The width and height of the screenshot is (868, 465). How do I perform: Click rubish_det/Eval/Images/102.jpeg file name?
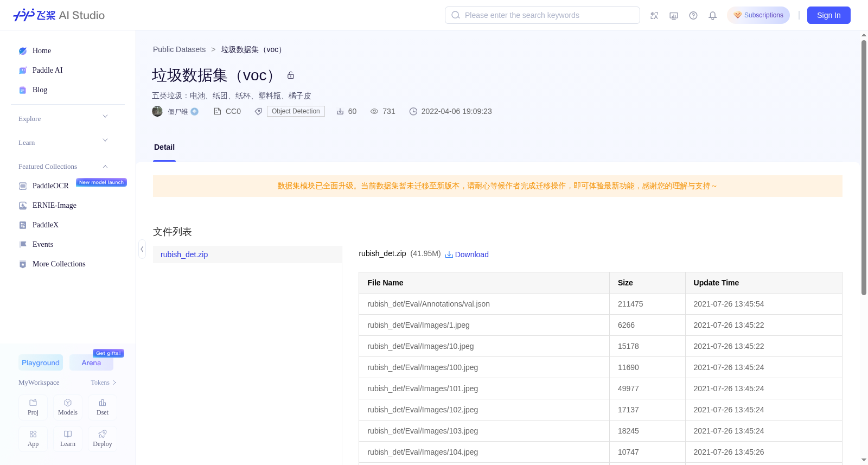(423, 410)
